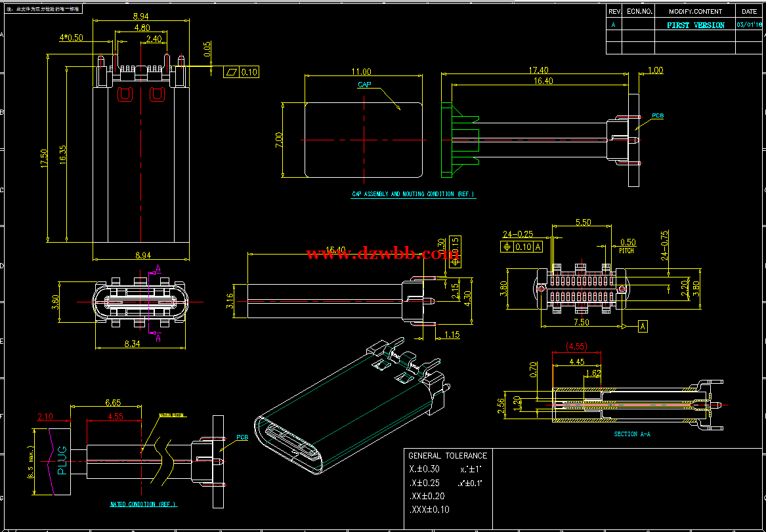Select the 16.35 vertical dimension

click(x=62, y=155)
